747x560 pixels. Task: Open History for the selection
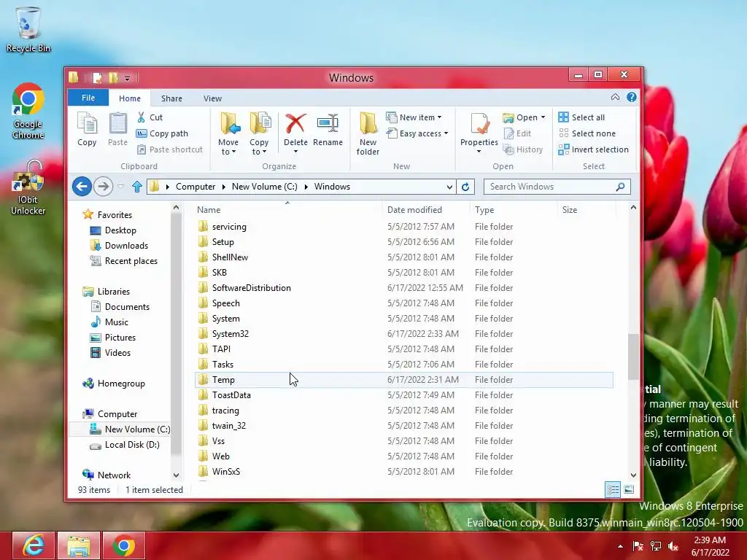click(523, 149)
